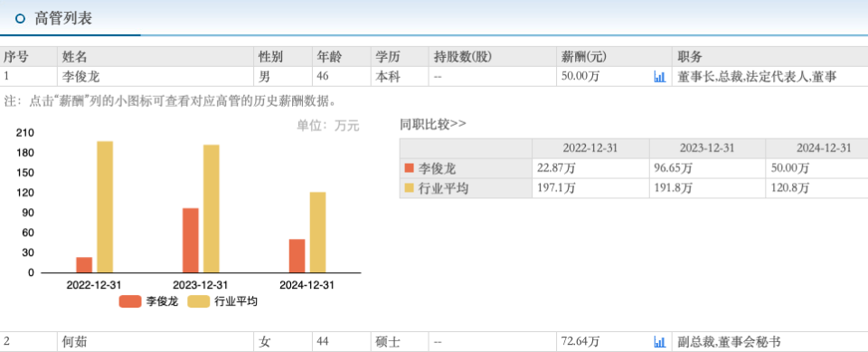Select the name cell 李俊龙 in row 1
Viewport: 868px width, 352px height.
pyautogui.click(x=156, y=77)
